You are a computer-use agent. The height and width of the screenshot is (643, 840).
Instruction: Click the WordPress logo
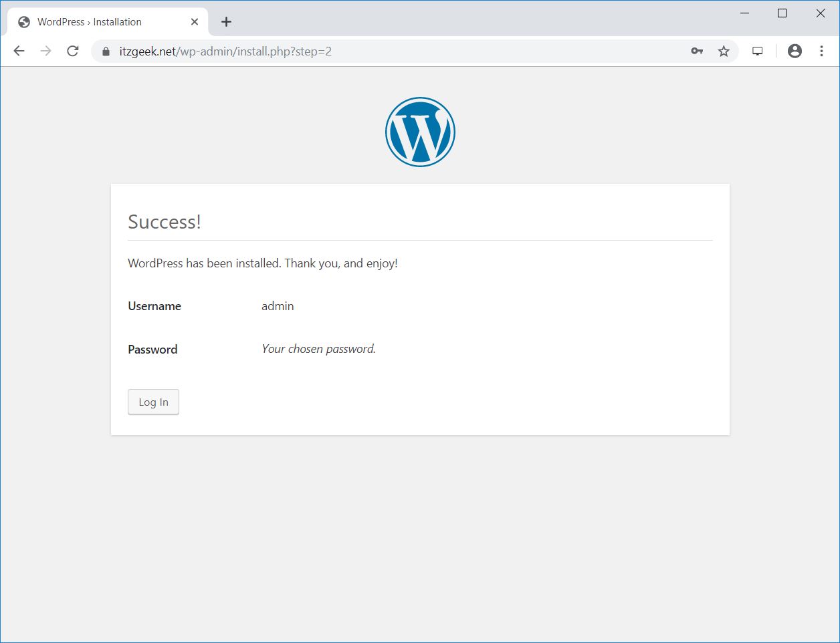tap(420, 132)
